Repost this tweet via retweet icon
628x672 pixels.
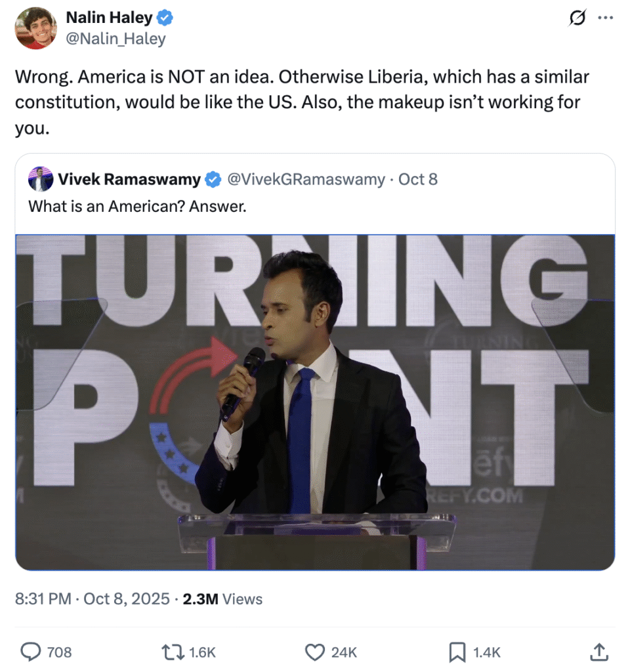pos(173,652)
